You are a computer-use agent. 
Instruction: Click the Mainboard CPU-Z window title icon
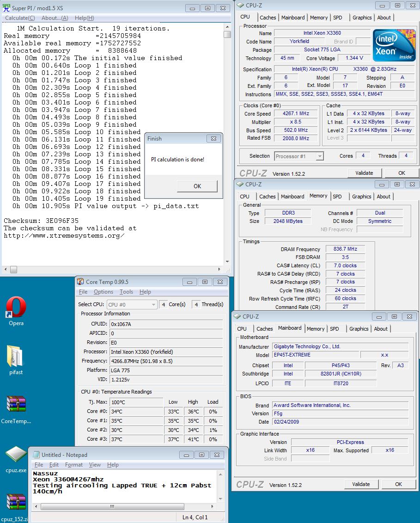pos(237,316)
